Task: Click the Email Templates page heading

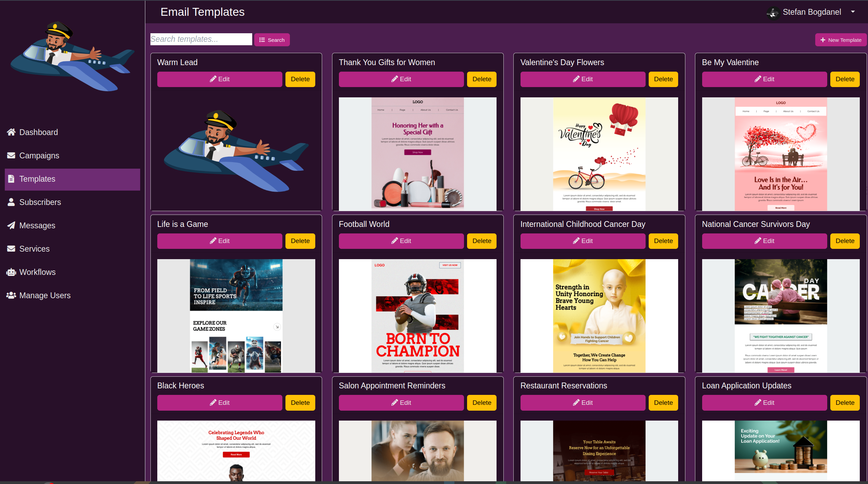Action: point(203,12)
